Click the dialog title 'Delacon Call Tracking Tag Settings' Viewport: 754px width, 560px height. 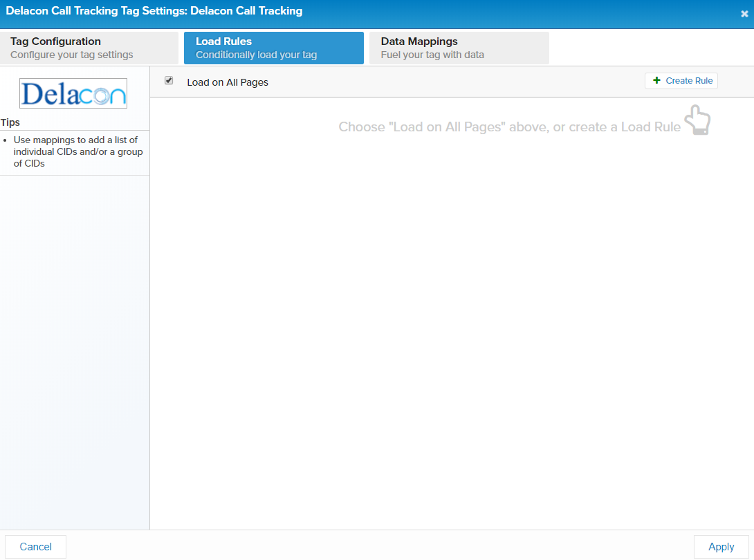click(154, 10)
